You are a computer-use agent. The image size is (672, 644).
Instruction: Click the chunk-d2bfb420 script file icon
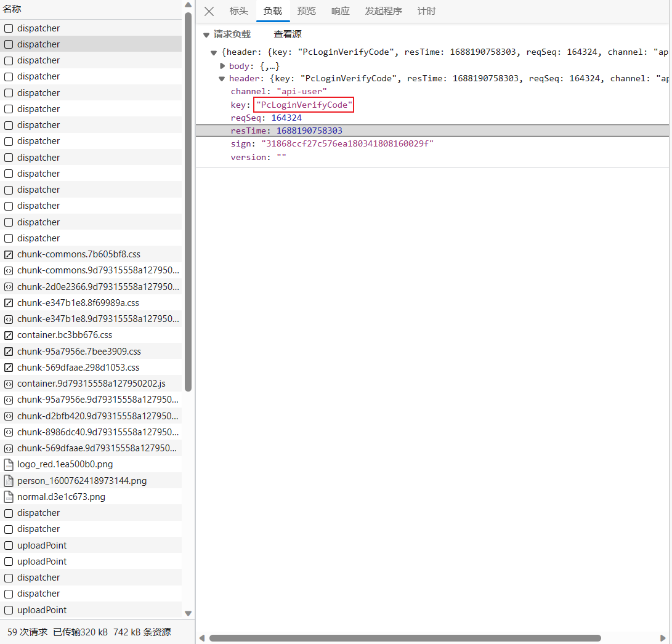9,416
